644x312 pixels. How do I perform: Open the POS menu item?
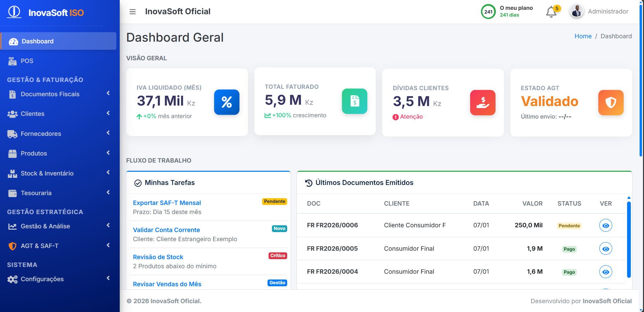click(x=27, y=61)
